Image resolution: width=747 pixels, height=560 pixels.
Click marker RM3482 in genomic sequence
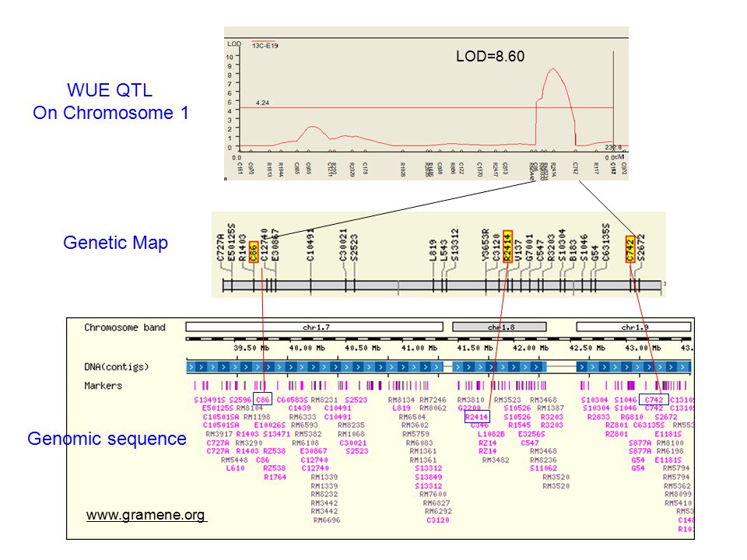click(496, 460)
